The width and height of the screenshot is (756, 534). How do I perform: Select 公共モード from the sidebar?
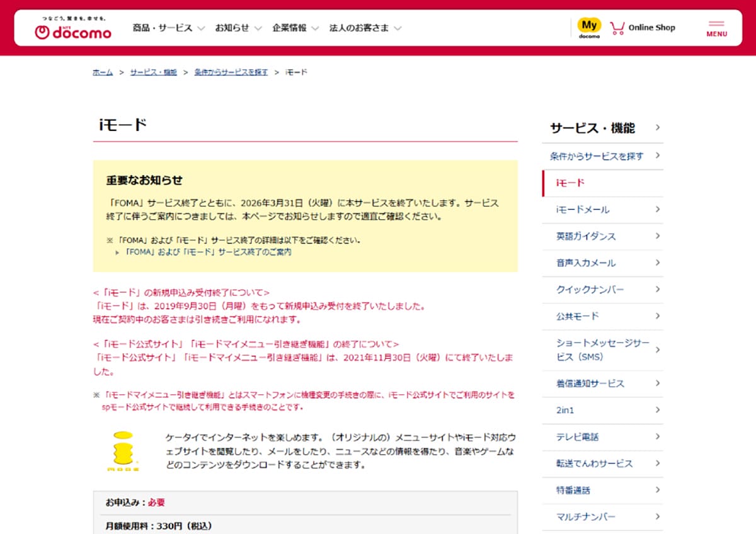(578, 315)
